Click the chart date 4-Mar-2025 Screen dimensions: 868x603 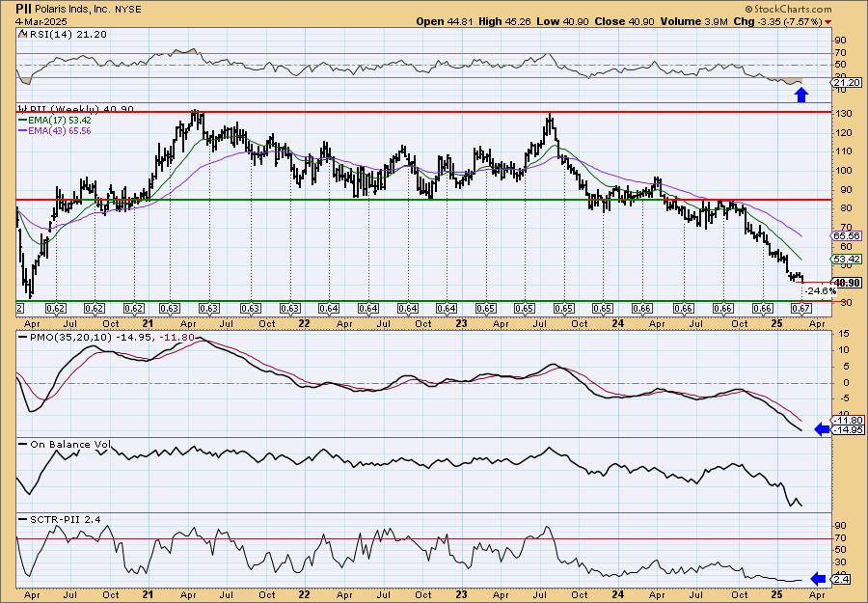(41, 21)
